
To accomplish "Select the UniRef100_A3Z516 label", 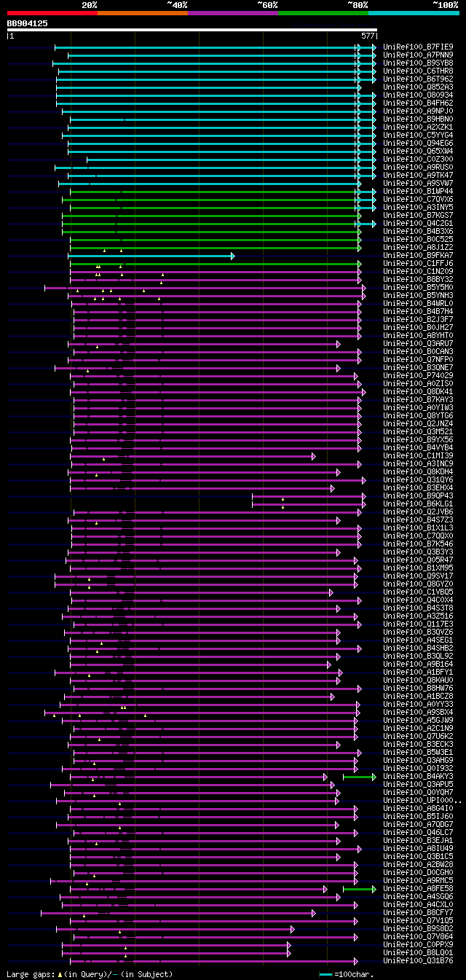I will [x=418, y=616].
